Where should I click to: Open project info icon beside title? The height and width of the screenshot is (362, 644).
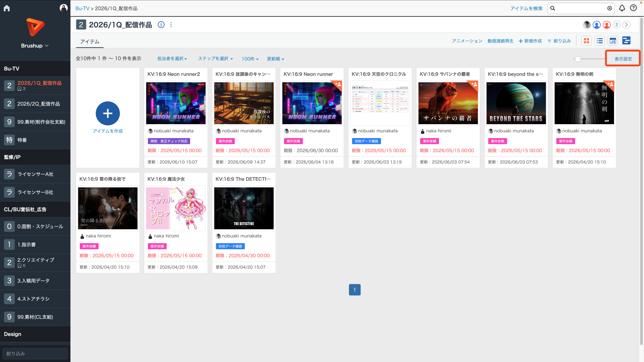(x=161, y=25)
